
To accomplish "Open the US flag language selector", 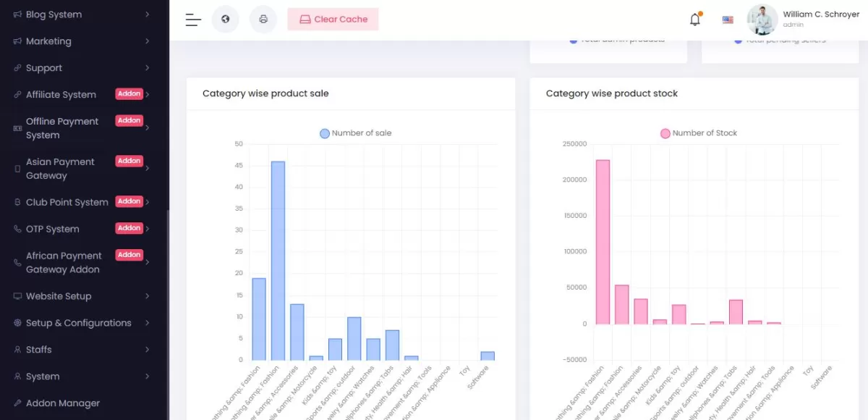I will click(x=728, y=20).
